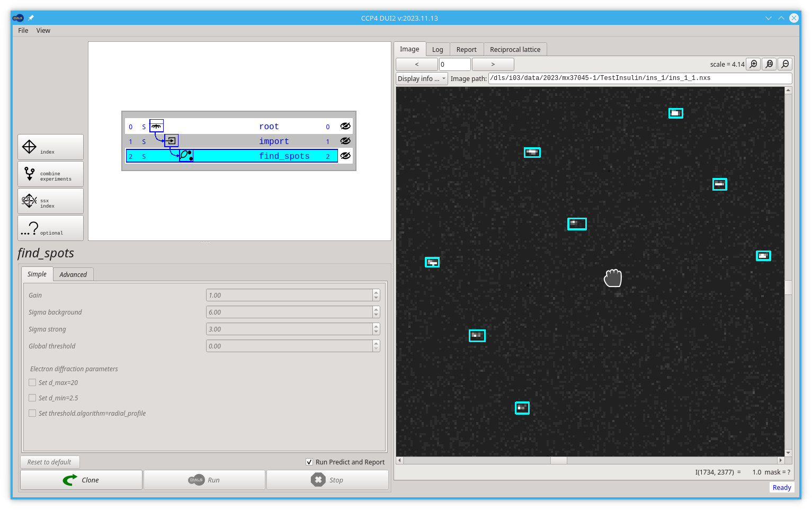Viewport: 812px width, 510px height.
Task: Click the Image path text field
Action: (x=640, y=78)
